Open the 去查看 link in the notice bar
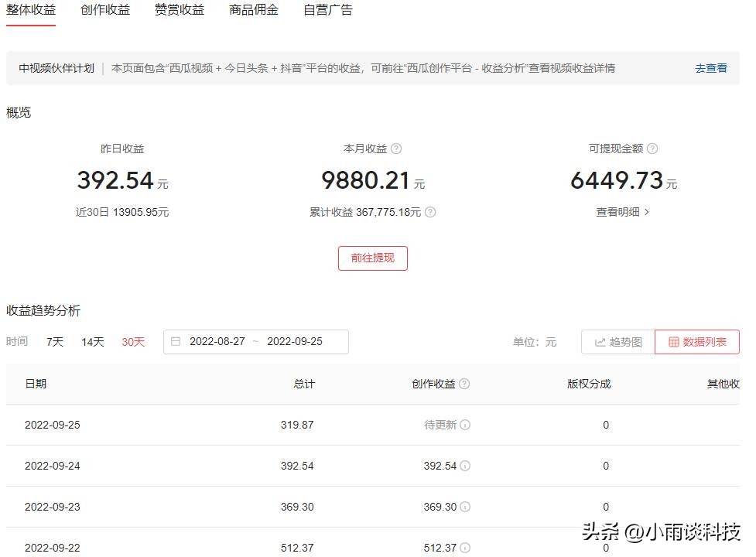This screenshot has width=756, height=557. coord(710,68)
